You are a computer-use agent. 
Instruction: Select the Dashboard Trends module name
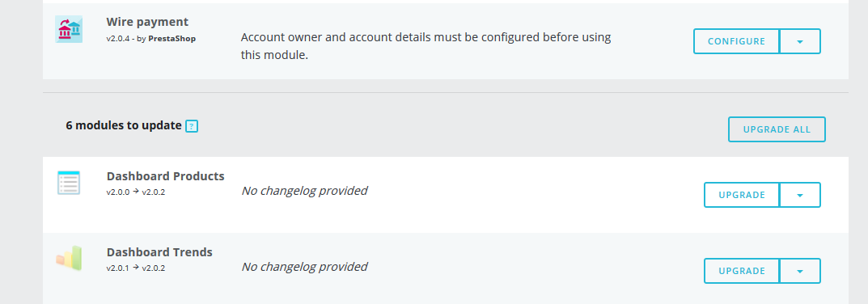click(159, 252)
